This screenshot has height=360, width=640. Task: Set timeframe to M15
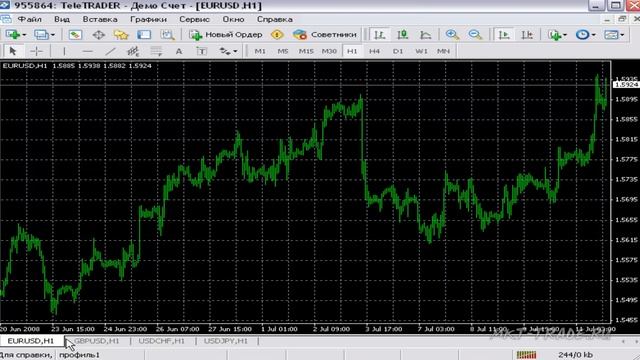tap(306, 51)
